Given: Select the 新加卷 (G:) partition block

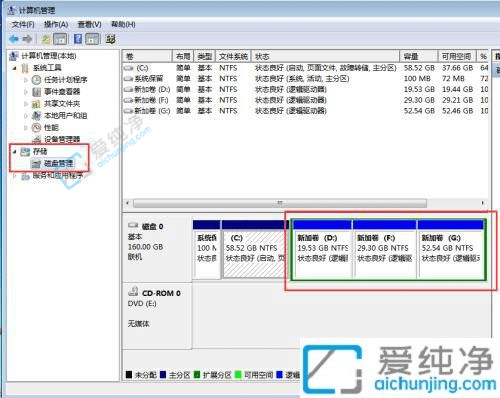Looking at the screenshot, I should [451, 249].
